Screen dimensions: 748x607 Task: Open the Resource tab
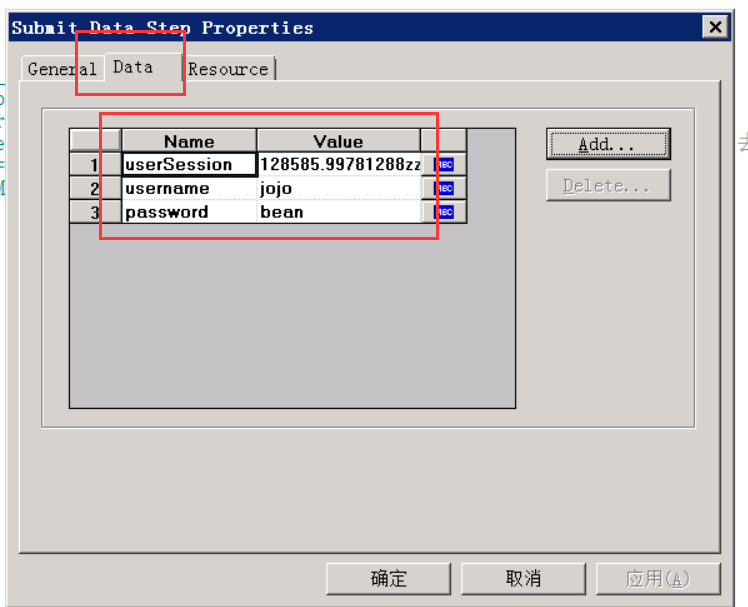[229, 69]
